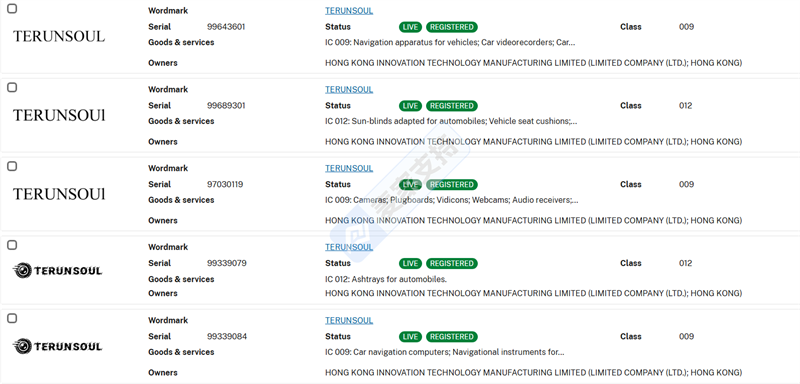Viewport: 800px width, 384px height.
Task: Click class value 009 for serial 99339084
Action: [686, 337]
